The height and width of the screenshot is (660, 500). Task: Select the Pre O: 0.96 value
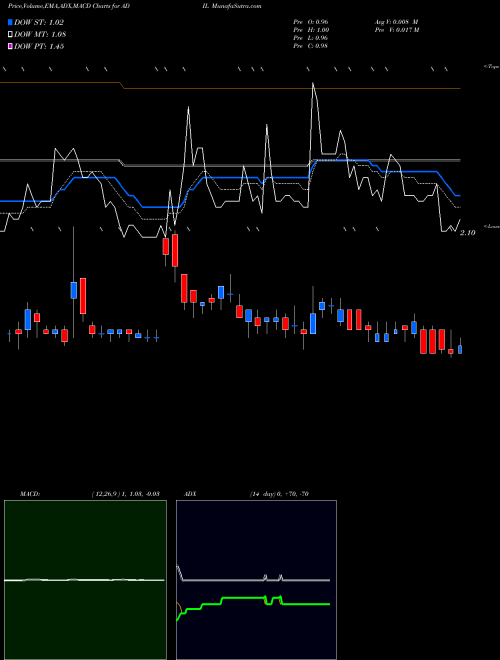[x=311, y=22]
